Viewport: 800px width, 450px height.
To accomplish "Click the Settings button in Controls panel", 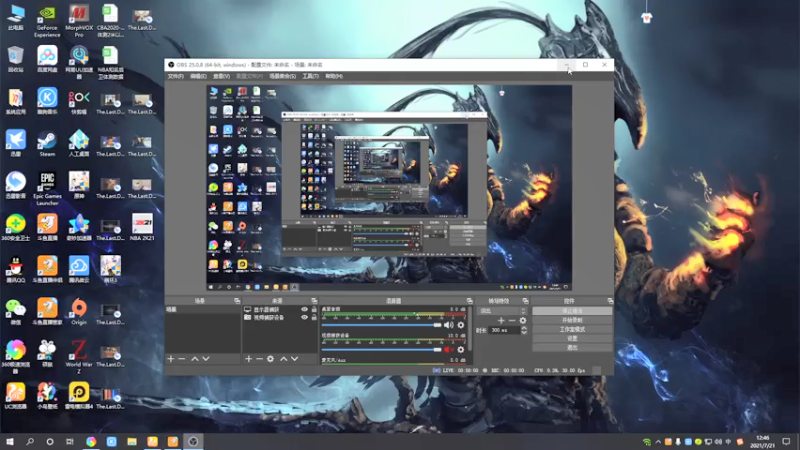I will click(x=572, y=338).
